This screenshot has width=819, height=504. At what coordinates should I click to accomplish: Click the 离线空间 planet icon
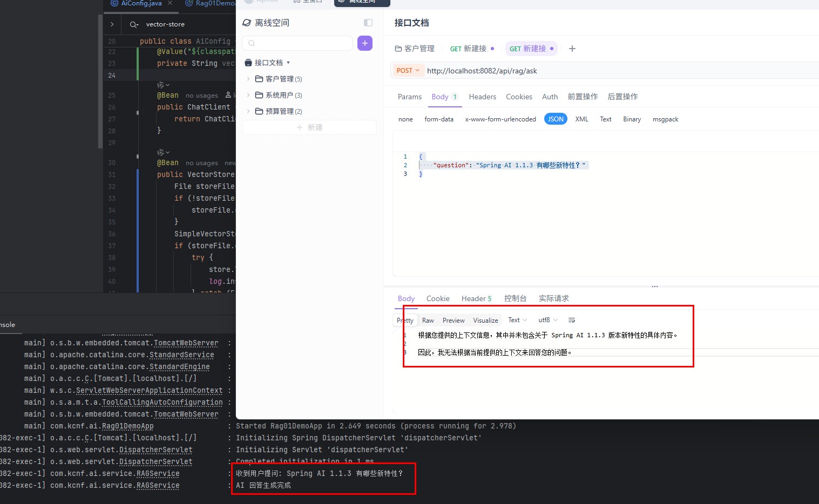click(x=247, y=23)
